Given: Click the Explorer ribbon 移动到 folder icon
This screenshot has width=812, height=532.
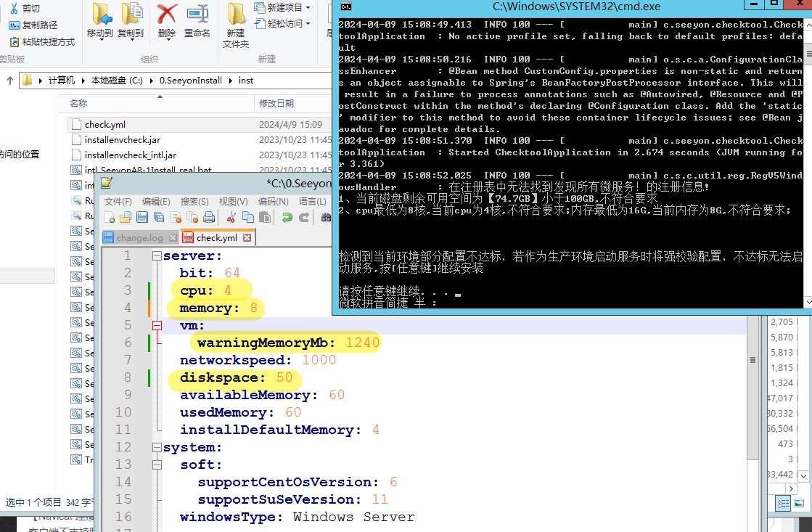Looking at the screenshot, I should point(102,14).
